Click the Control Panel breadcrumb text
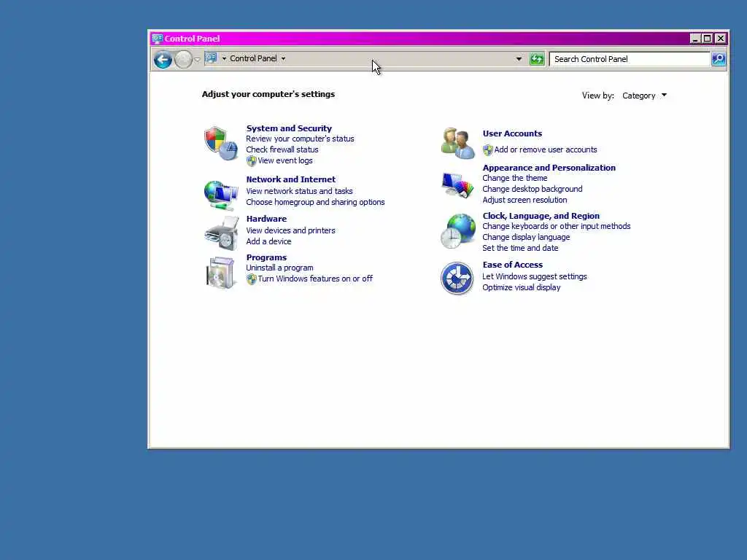747x560 pixels. [x=253, y=58]
